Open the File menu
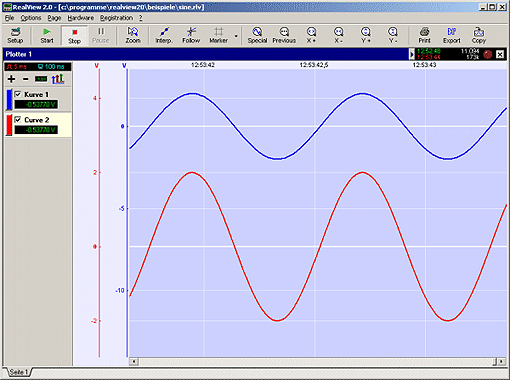Viewport: 510px width, 380px height. point(9,18)
